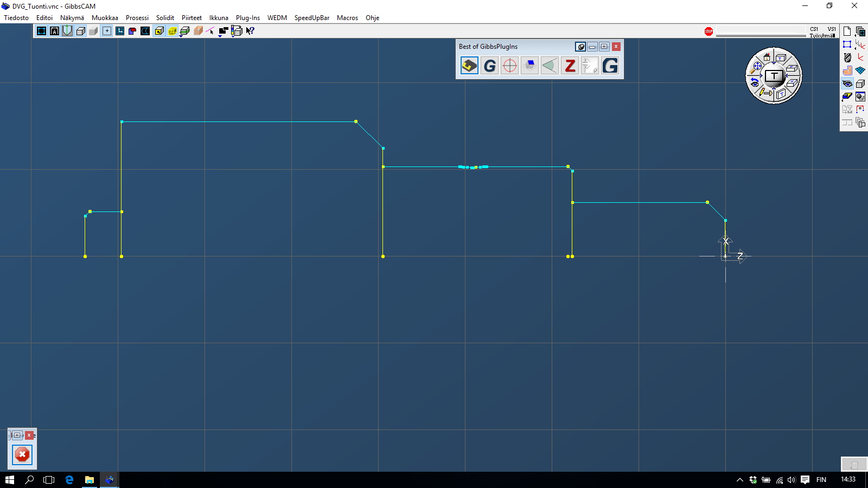Screen dimensions: 868x488
Task: Click the bottom T cube view on trackball
Action: pyautogui.click(x=781, y=94)
